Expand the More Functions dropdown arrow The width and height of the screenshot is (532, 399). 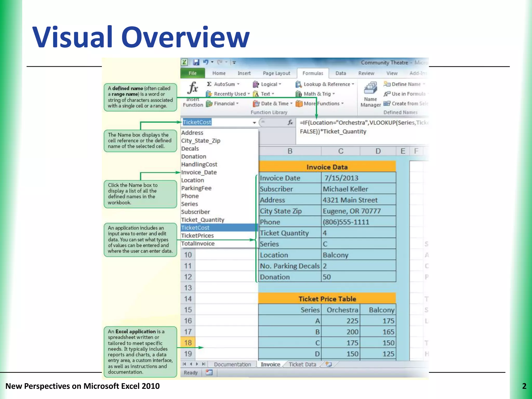click(x=342, y=104)
